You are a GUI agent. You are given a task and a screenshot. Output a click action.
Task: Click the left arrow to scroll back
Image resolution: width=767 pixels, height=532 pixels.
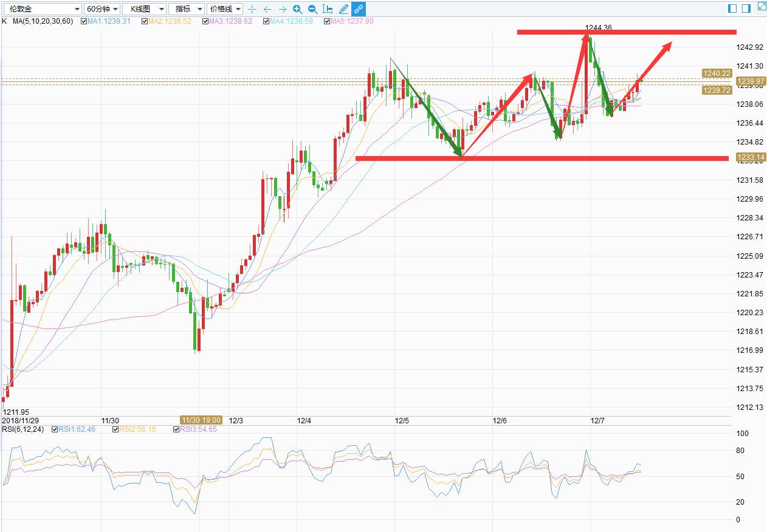(267, 9)
